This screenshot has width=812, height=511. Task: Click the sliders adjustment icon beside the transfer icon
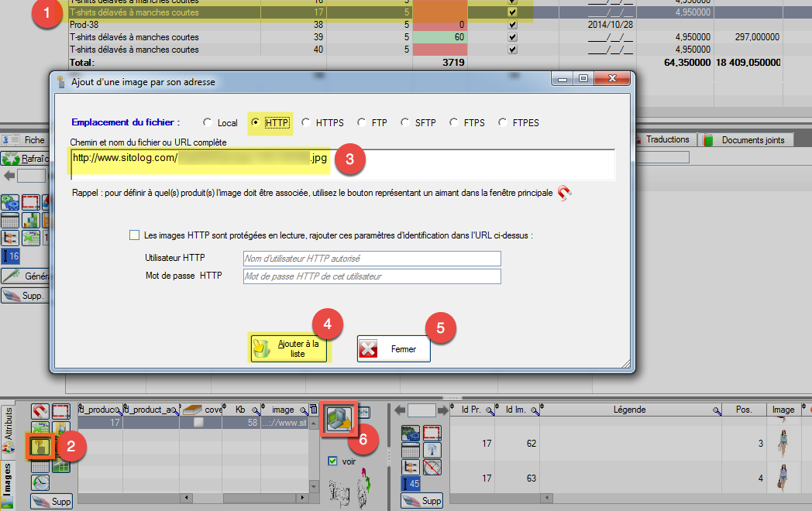point(365,413)
